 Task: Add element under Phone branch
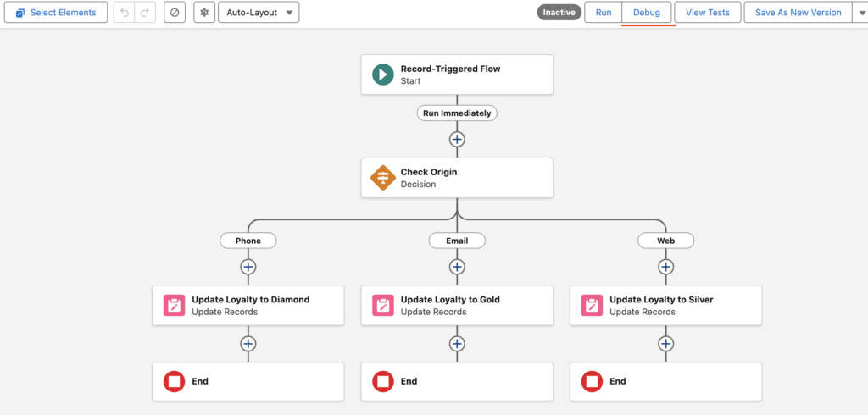pos(248,267)
